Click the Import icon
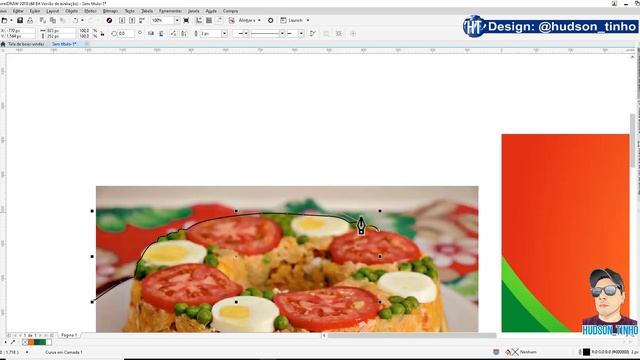Screen dimensions: 640x360 (x=122, y=20)
